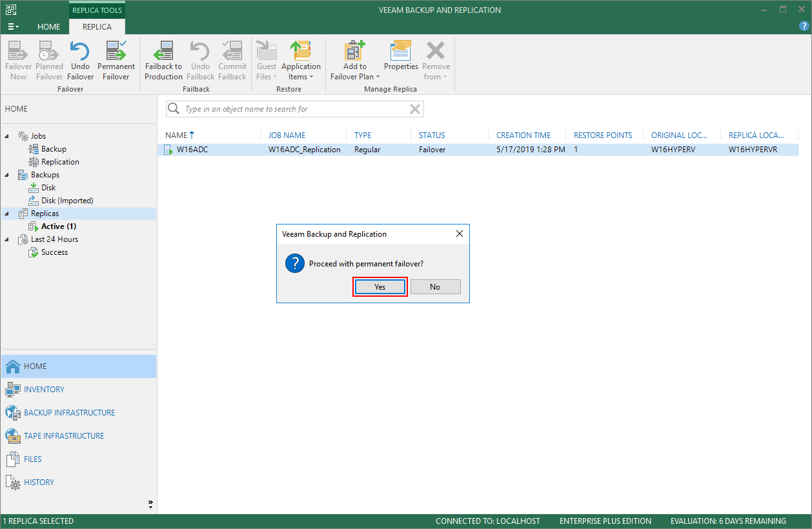Image resolution: width=812 pixels, height=529 pixels.
Task: Open Tape Infrastructure view in sidebar
Action: tap(64, 436)
